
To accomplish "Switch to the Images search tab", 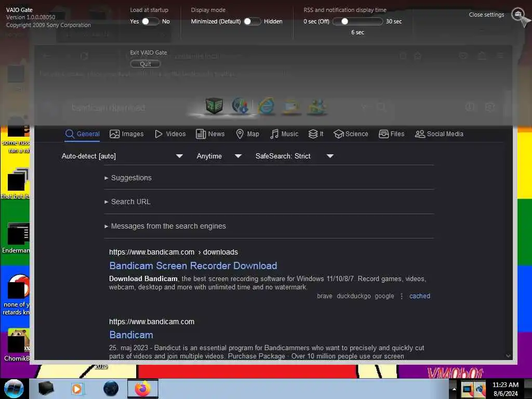I will [x=127, y=134].
